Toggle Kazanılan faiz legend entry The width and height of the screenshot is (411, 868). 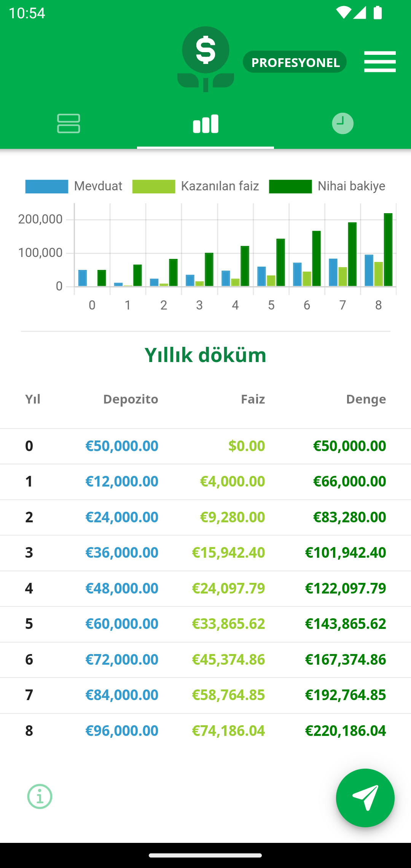click(196, 186)
